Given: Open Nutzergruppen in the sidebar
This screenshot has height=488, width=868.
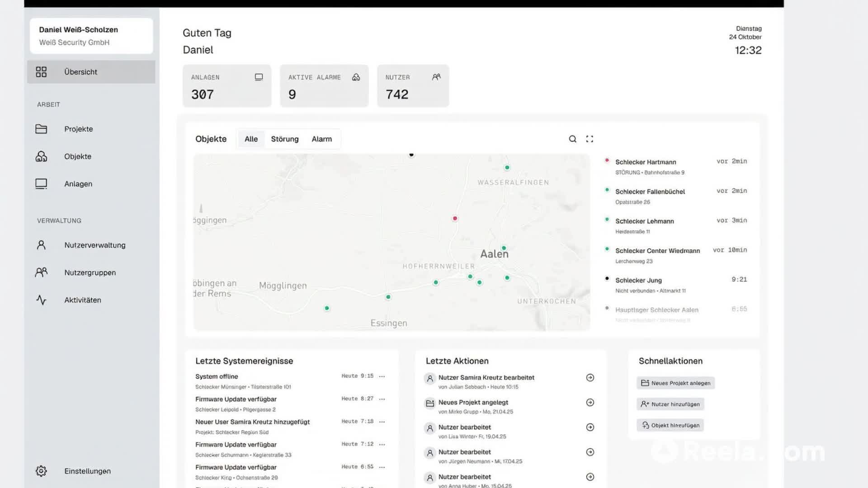Looking at the screenshot, I should (90, 272).
